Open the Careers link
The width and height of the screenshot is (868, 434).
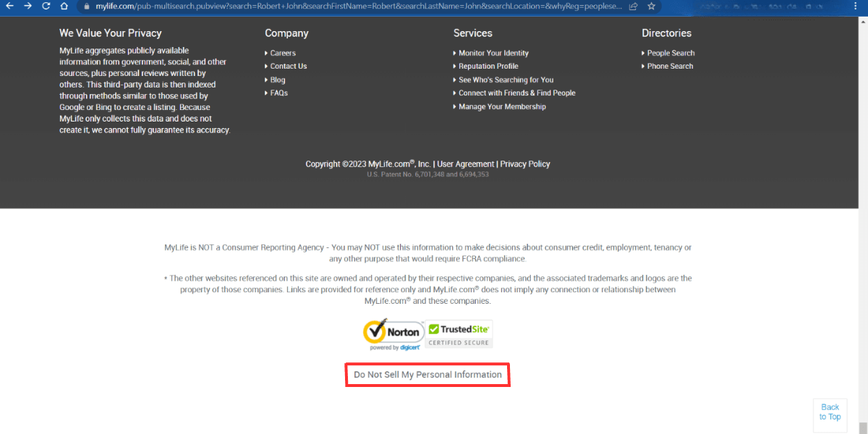(283, 53)
